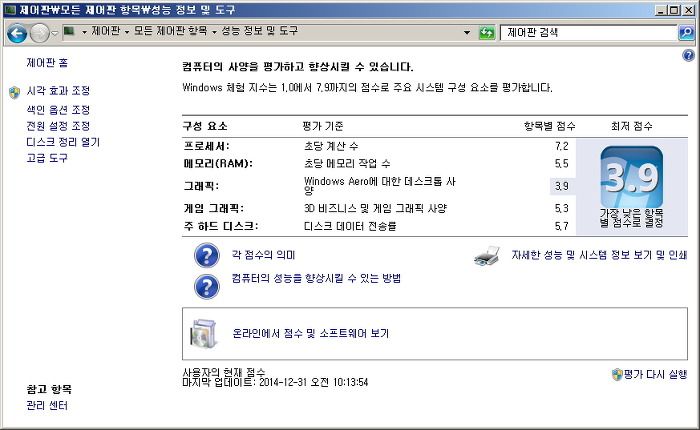Open help with the blue question icon
The image size is (700, 430).
coord(688,55)
